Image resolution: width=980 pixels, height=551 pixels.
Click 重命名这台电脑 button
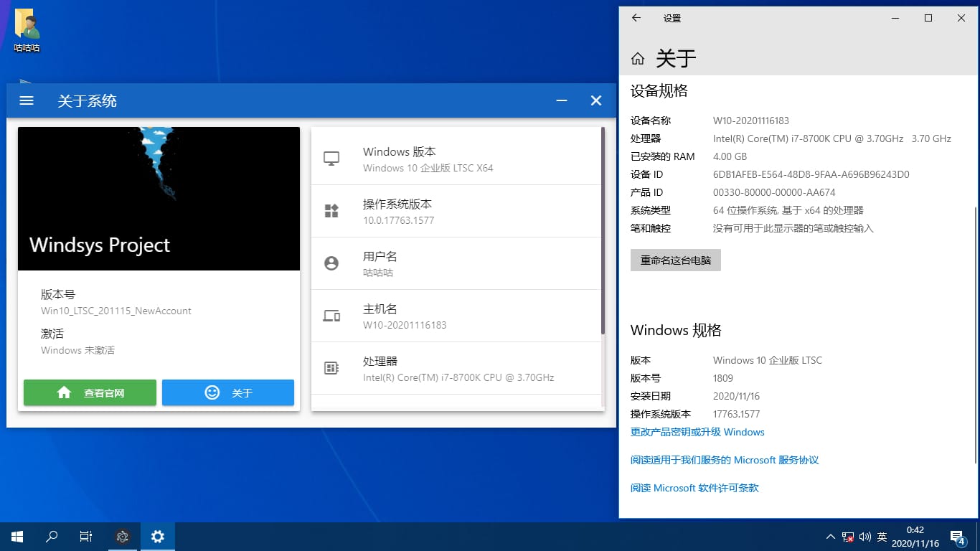(675, 260)
